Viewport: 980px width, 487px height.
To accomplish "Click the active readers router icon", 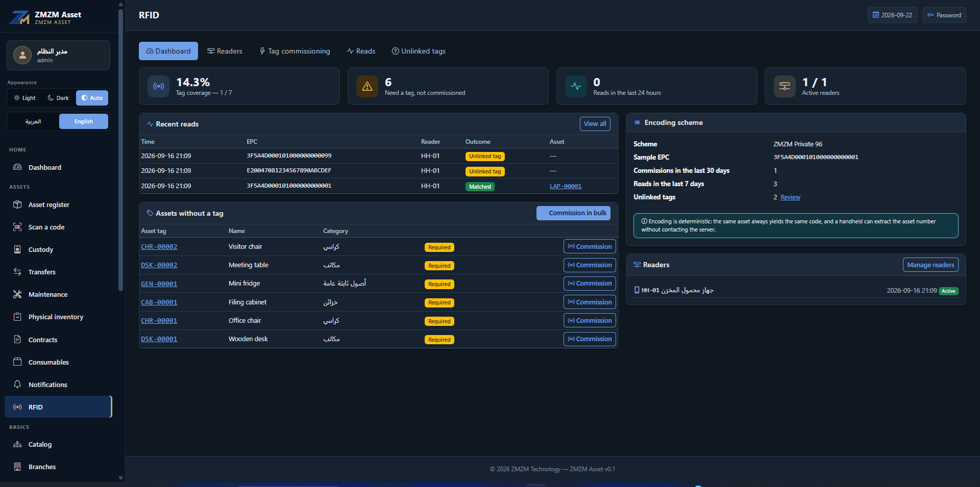I will [x=785, y=86].
